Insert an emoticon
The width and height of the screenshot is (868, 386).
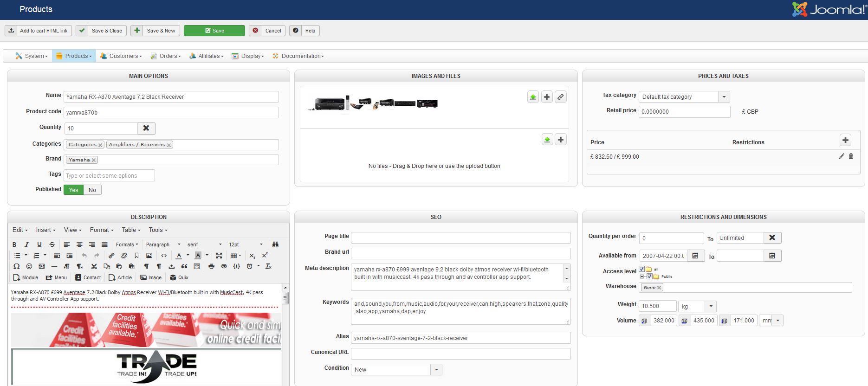point(29,266)
